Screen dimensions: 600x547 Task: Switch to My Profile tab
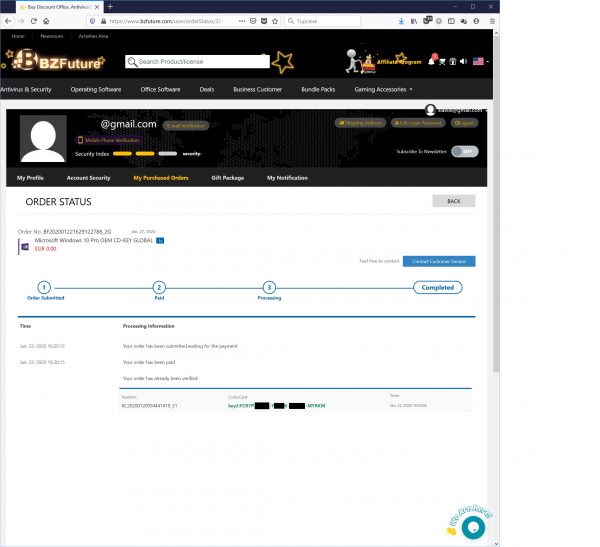tap(30, 178)
